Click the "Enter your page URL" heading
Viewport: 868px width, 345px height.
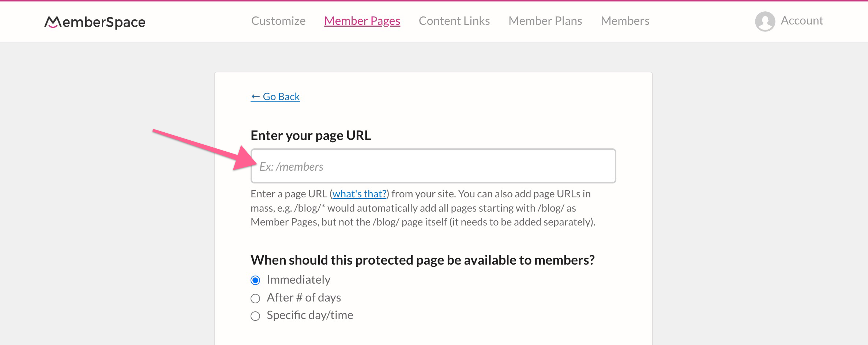(311, 136)
